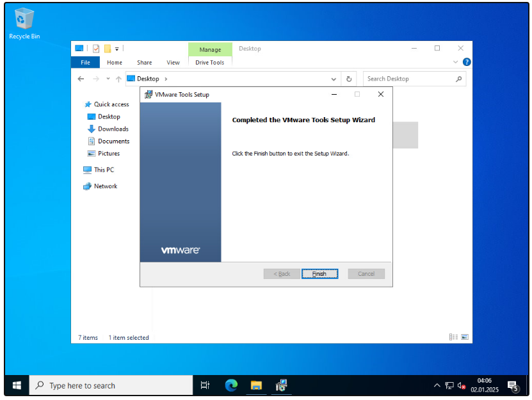532x400 pixels.
Task: Open Downloads in the navigation pane
Action: tap(108, 129)
